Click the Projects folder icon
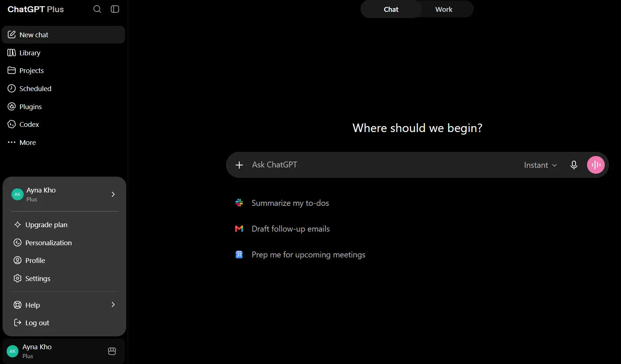 (12, 70)
